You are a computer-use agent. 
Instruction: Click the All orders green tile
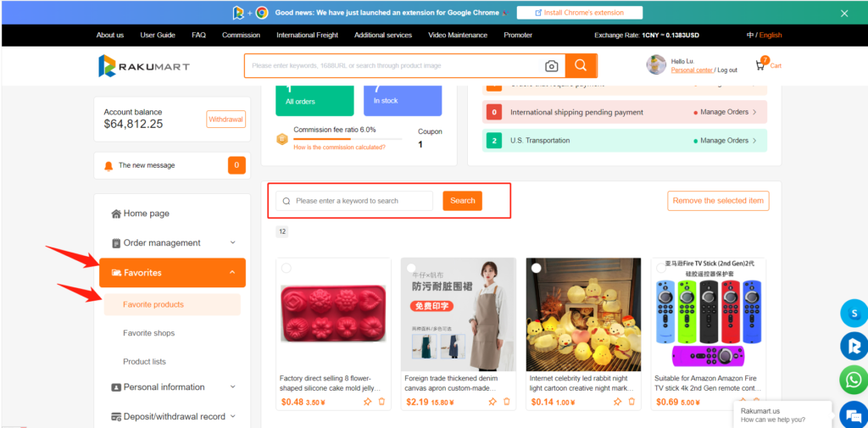(314, 100)
